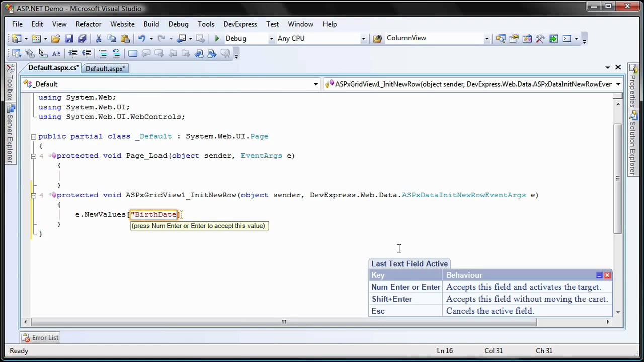The height and width of the screenshot is (362, 644).
Task: Uncomment the selected lines icon
Action: pos(116,53)
